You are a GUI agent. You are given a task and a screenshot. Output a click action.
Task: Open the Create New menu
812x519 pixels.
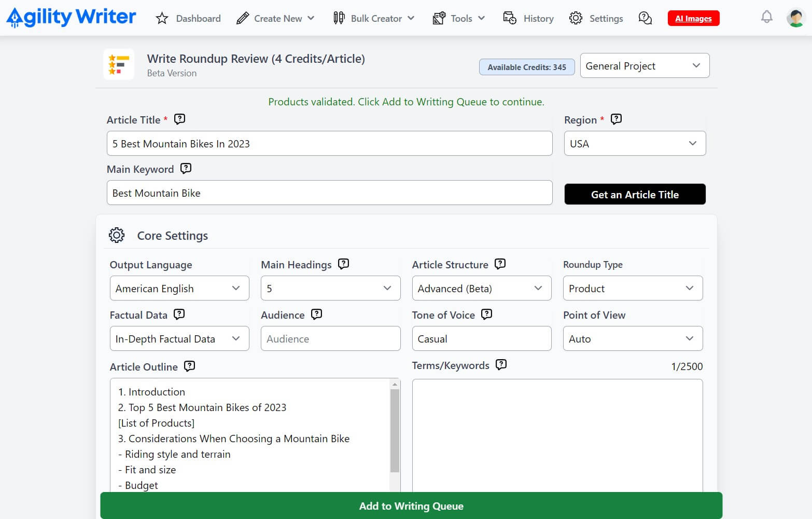(275, 19)
